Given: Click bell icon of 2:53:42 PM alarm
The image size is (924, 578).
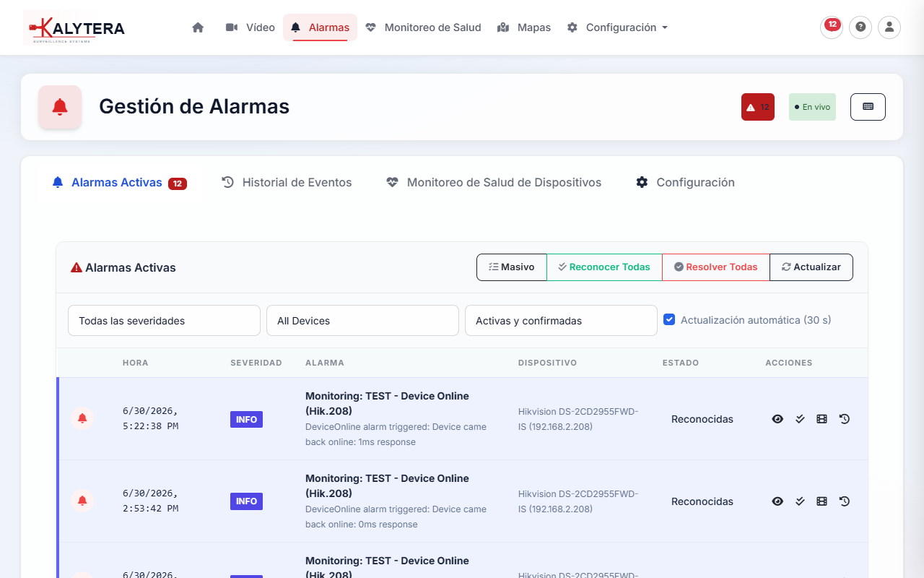Looking at the screenshot, I should [x=82, y=501].
